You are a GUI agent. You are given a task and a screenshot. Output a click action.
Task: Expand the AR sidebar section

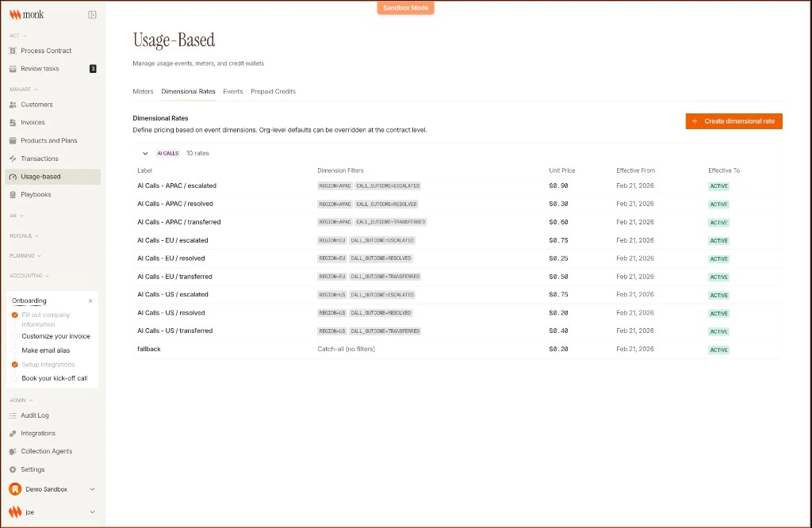tap(17, 216)
